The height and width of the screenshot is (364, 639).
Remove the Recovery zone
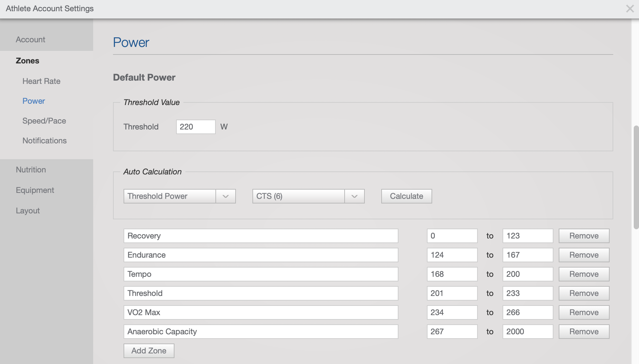(583, 236)
